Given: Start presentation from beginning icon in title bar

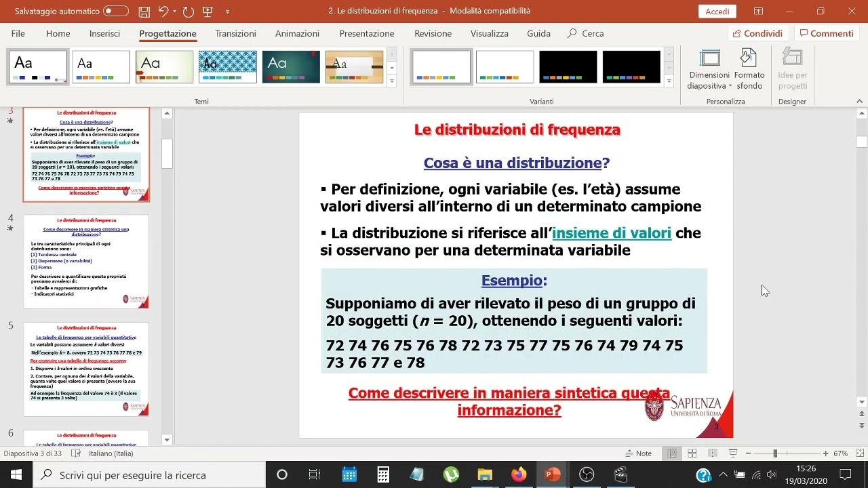Looking at the screenshot, I should pyautogui.click(x=208, y=12).
